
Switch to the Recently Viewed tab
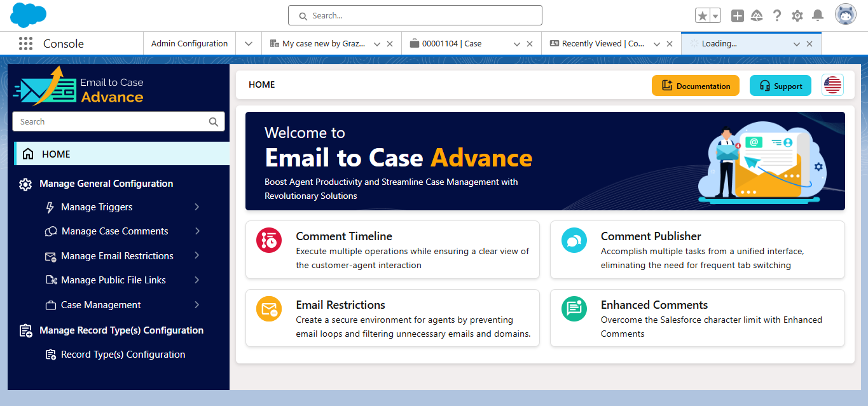[x=604, y=44]
